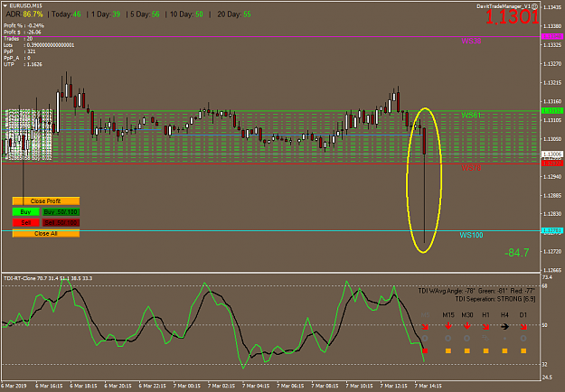Click the dimmed M5 timeframe label

coord(425,315)
